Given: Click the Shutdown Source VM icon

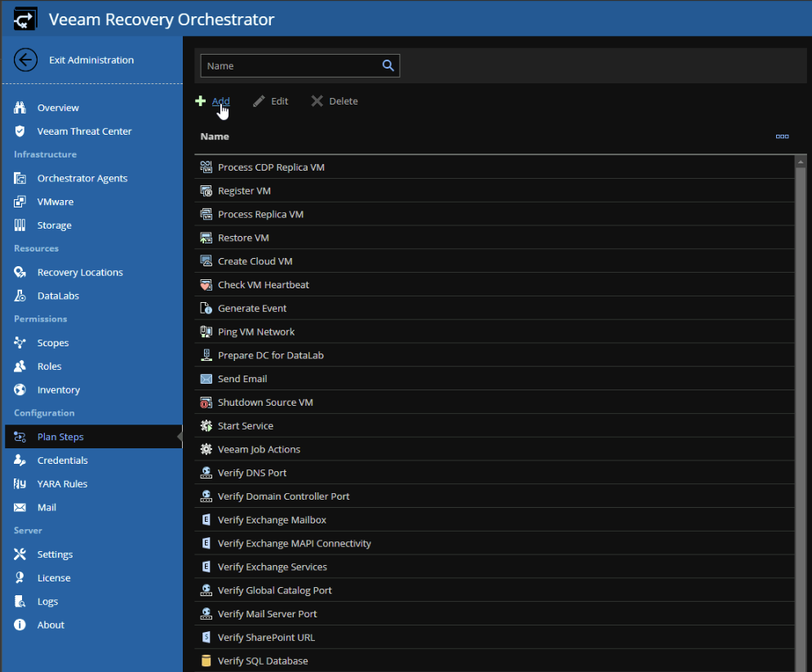Looking at the screenshot, I should pos(206,403).
